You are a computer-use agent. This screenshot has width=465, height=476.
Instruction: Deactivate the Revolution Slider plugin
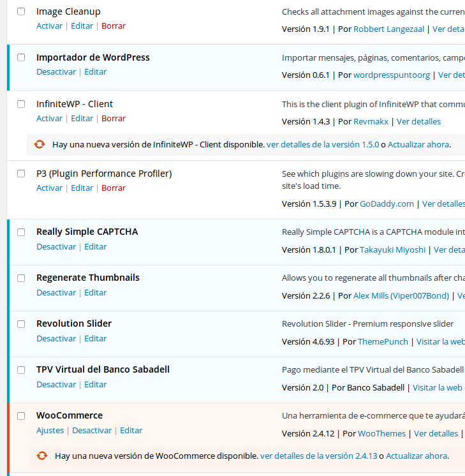(x=56, y=338)
